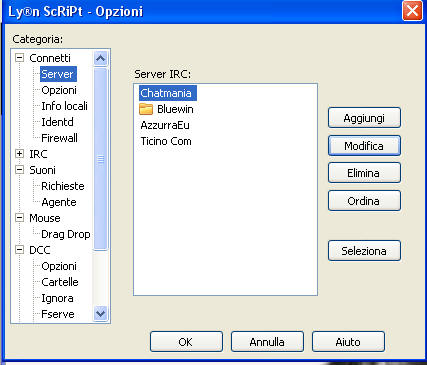Select Chatmania in server list
Viewport: 427px width, 365px height.
[168, 93]
